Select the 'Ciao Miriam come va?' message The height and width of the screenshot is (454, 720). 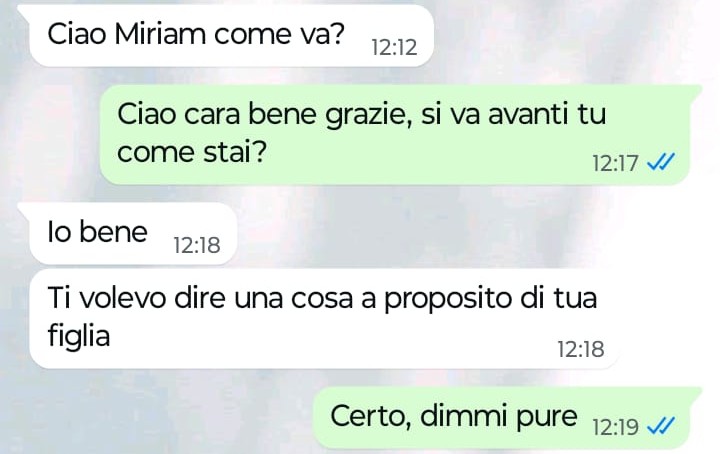pos(231,36)
